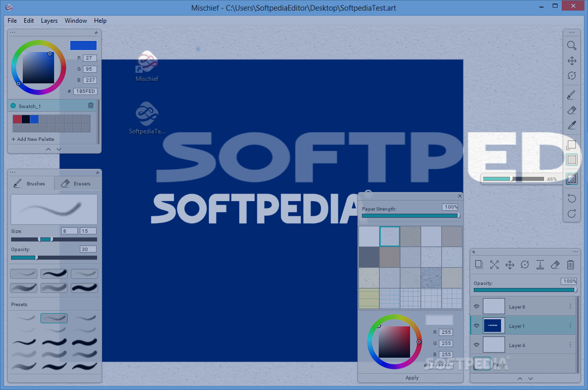Open the File menu
588x390 pixels.
tap(12, 21)
